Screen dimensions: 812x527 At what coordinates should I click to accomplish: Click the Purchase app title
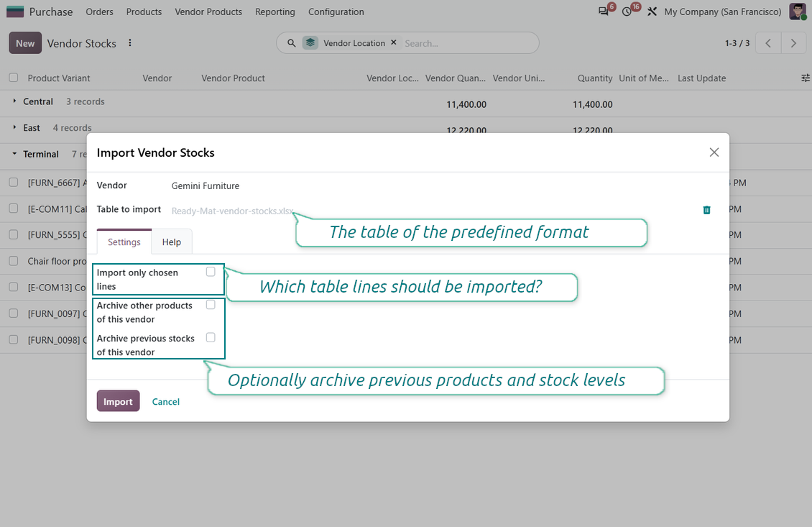51,12
